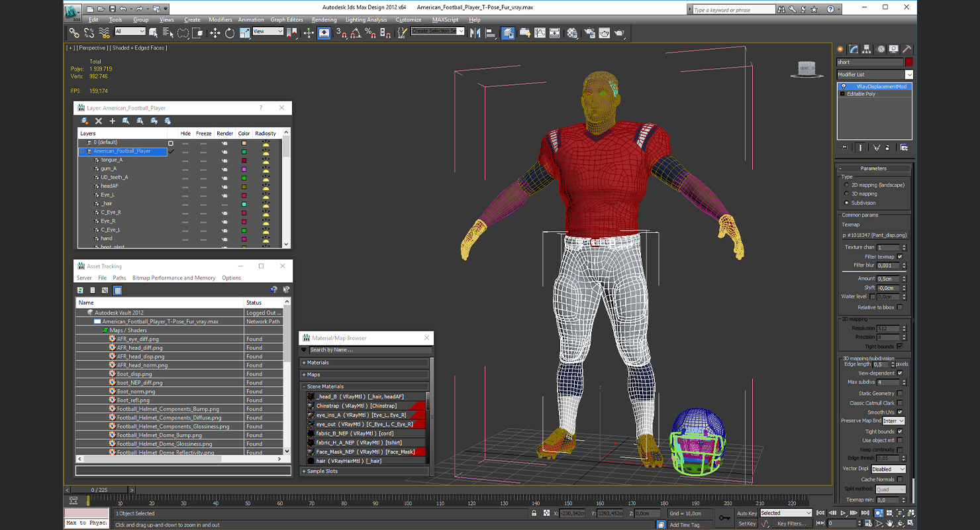Click object color swatch next to short

(909, 62)
